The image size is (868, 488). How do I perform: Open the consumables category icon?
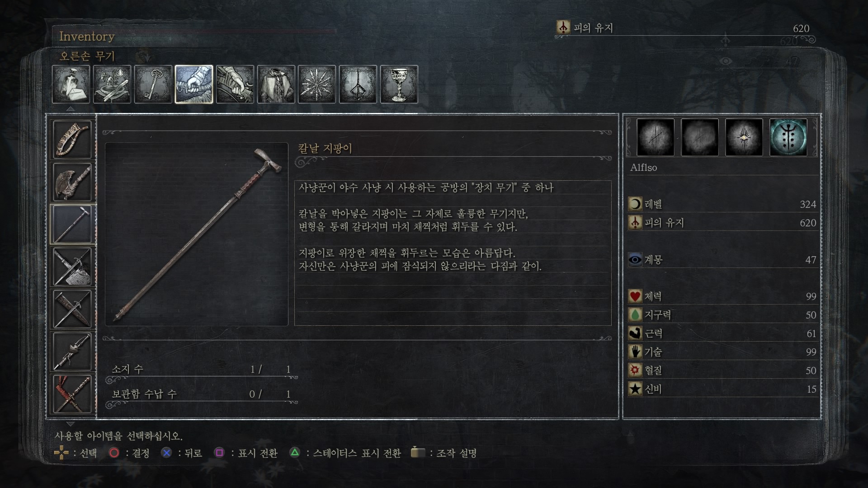(x=71, y=84)
